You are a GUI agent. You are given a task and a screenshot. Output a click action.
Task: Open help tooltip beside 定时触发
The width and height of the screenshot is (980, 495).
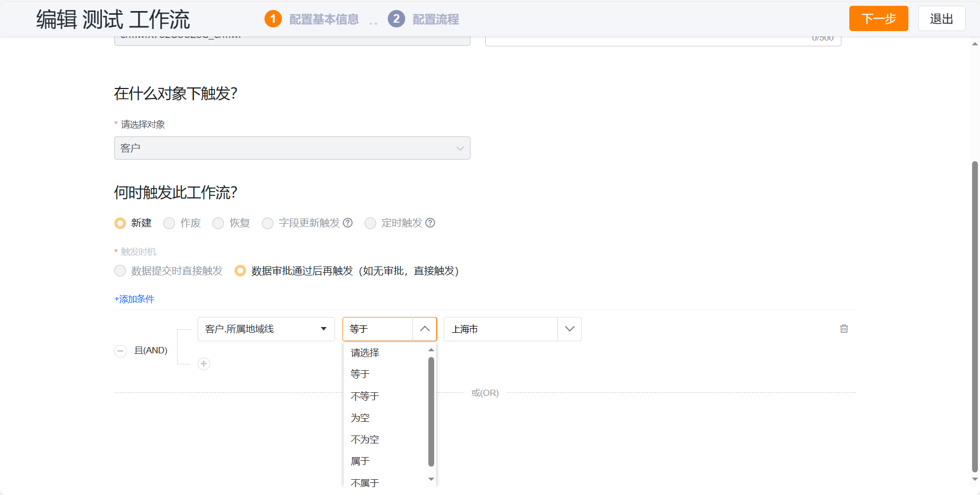pyautogui.click(x=430, y=223)
